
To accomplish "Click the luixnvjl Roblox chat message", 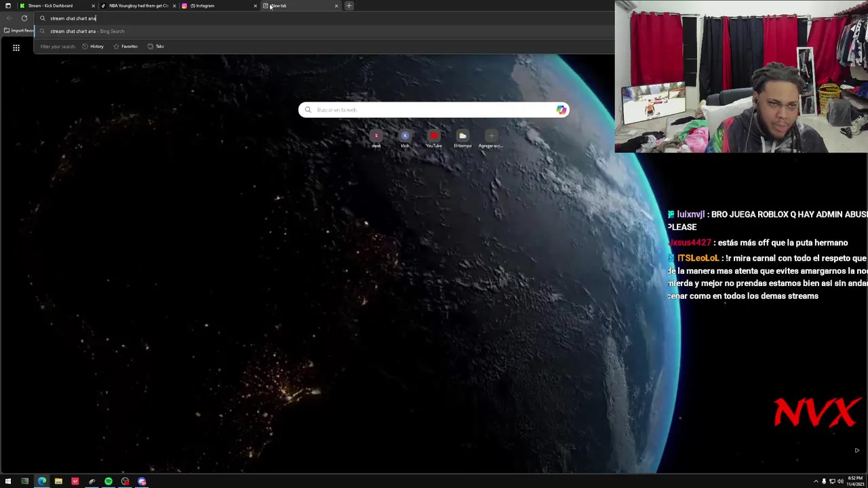I will (x=767, y=220).
